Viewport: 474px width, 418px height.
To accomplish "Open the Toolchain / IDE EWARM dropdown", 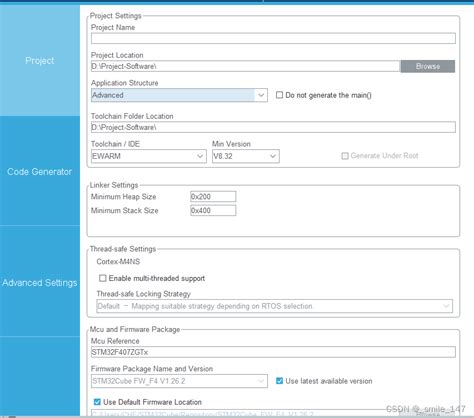I will [x=149, y=156].
